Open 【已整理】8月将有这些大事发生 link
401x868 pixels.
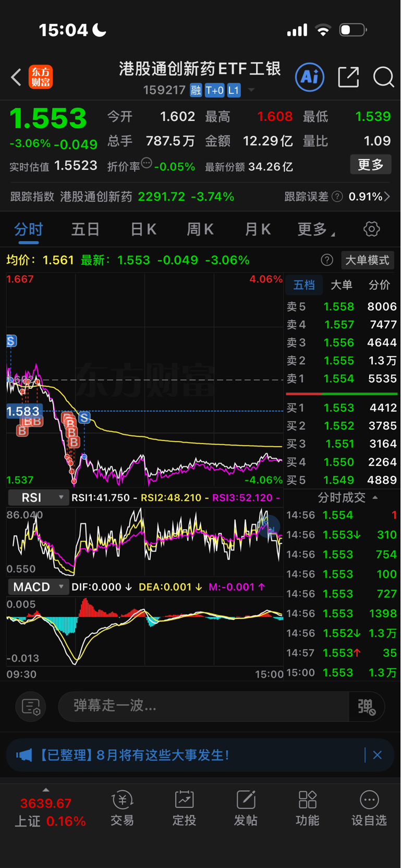pyautogui.click(x=134, y=755)
